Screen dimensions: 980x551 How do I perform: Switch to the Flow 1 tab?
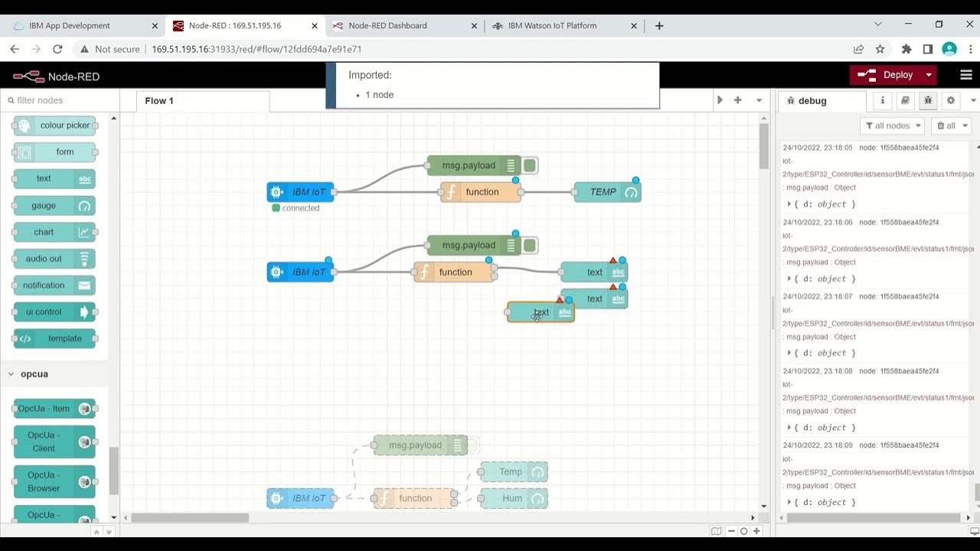click(x=202, y=101)
